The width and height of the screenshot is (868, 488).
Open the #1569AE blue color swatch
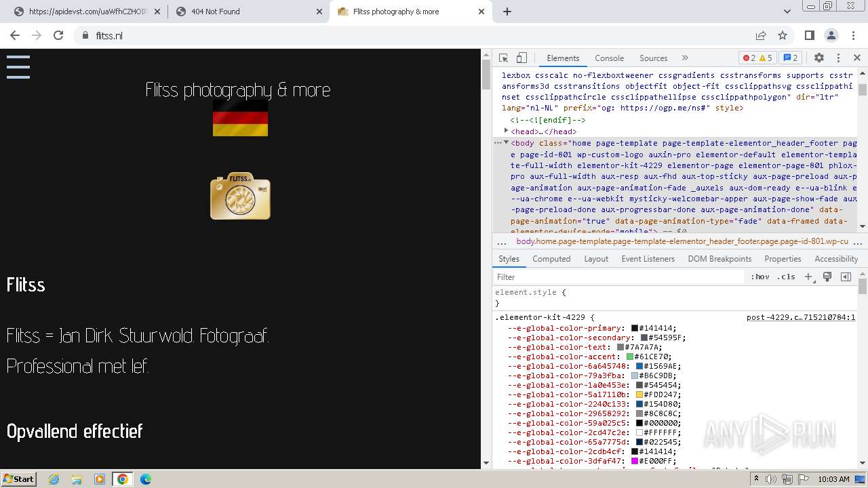click(639, 366)
